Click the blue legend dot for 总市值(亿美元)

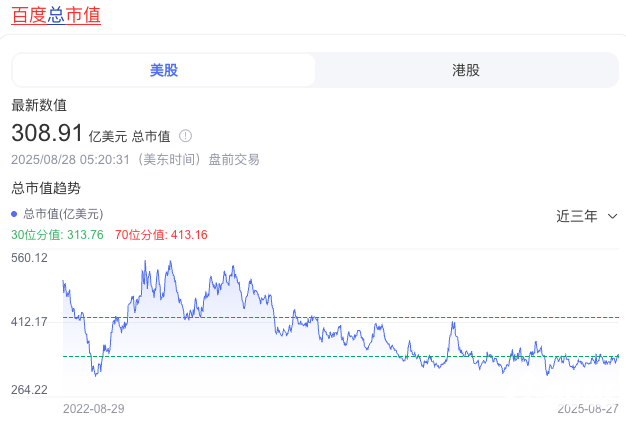click(x=14, y=214)
